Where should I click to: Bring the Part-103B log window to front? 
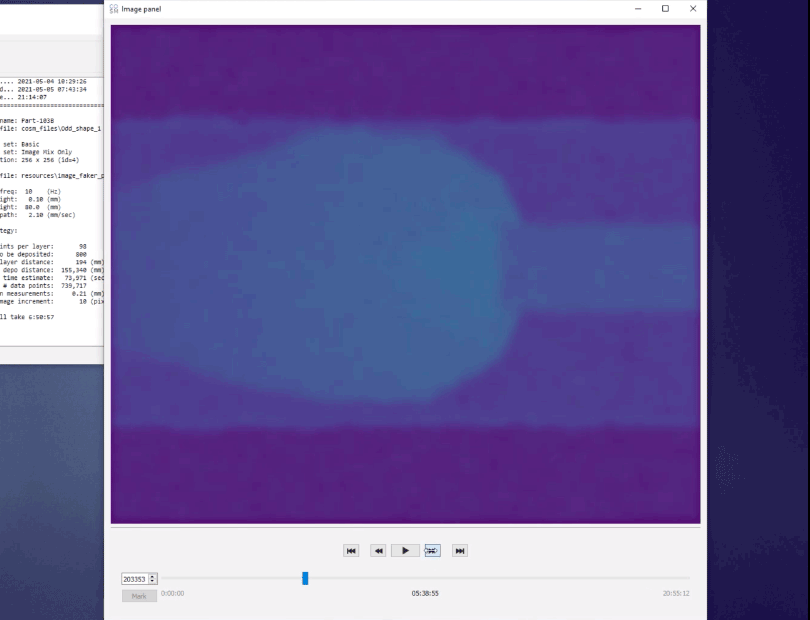click(x=50, y=200)
